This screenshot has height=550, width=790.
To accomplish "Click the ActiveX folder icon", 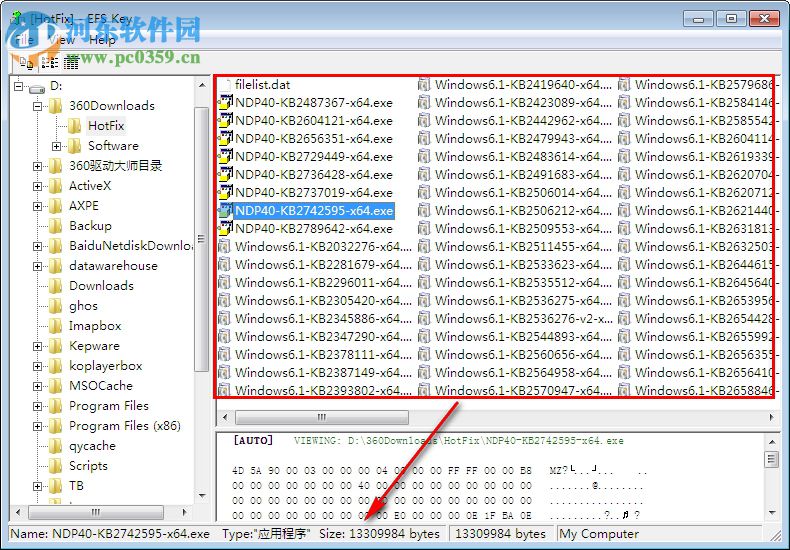I will pos(55,186).
